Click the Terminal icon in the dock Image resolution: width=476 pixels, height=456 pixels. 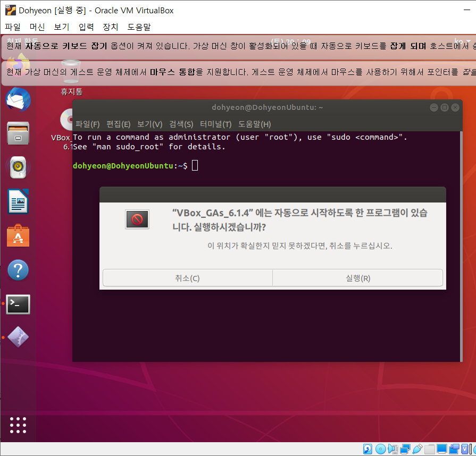(18, 305)
